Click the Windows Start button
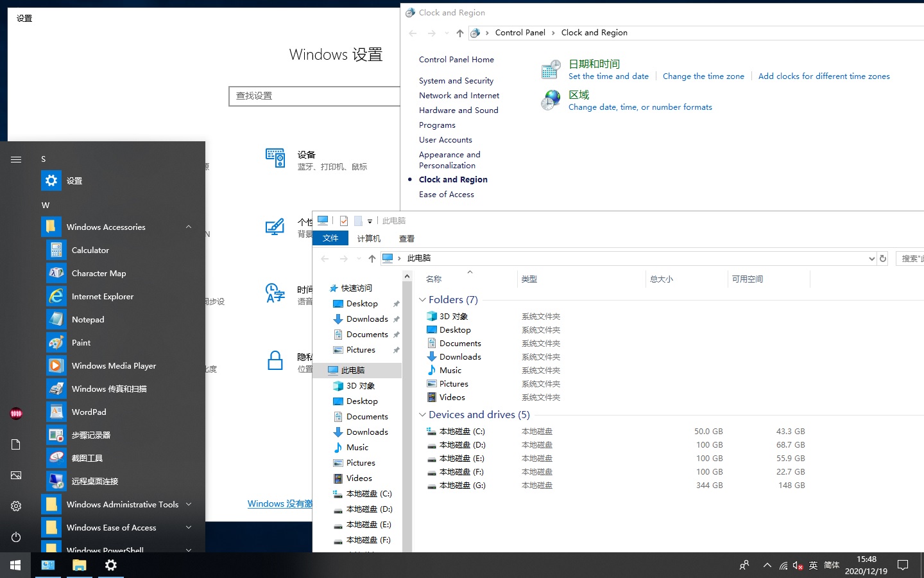Viewport: 924px width, 578px height. (x=15, y=565)
